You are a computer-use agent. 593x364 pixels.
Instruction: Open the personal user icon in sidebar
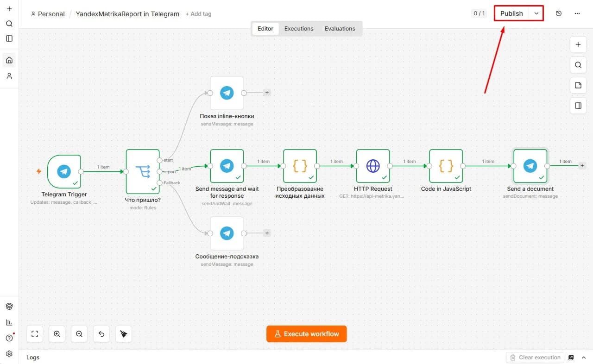click(9, 76)
